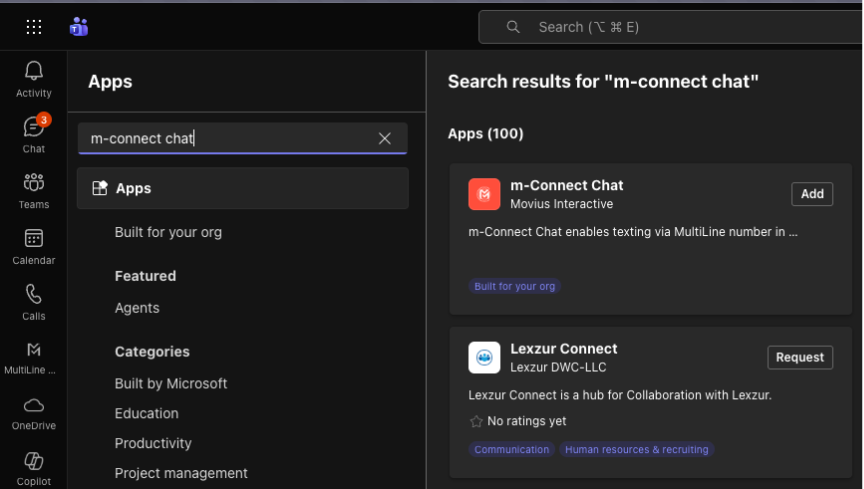The height and width of the screenshot is (489, 864).
Task: Select the Apps entry in the left panel
Action: (242, 188)
